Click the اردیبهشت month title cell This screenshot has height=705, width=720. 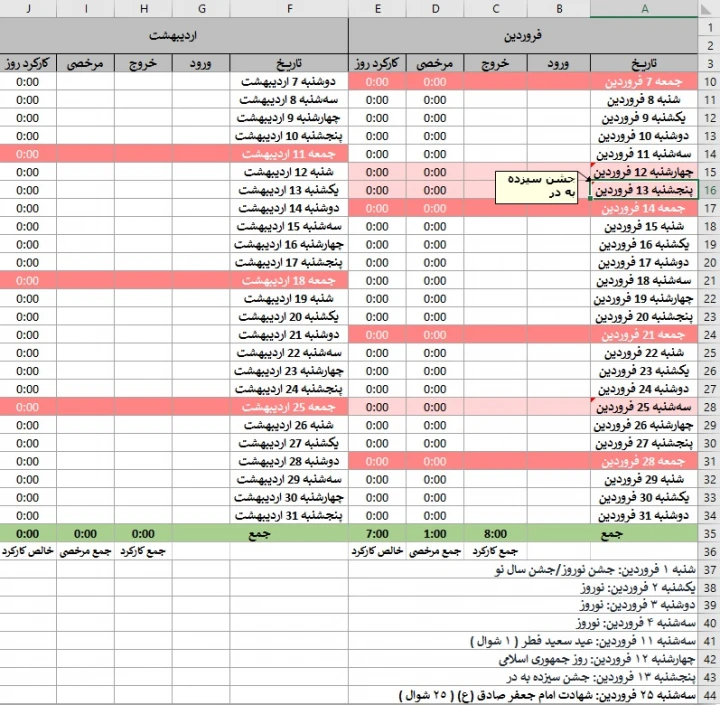click(x=174, y=35)
